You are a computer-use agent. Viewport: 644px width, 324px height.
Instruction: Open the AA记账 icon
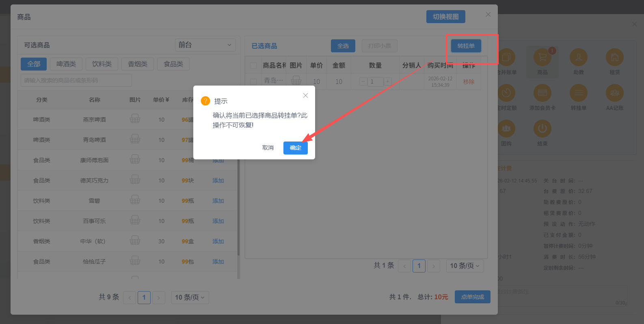tap(614, 93)
